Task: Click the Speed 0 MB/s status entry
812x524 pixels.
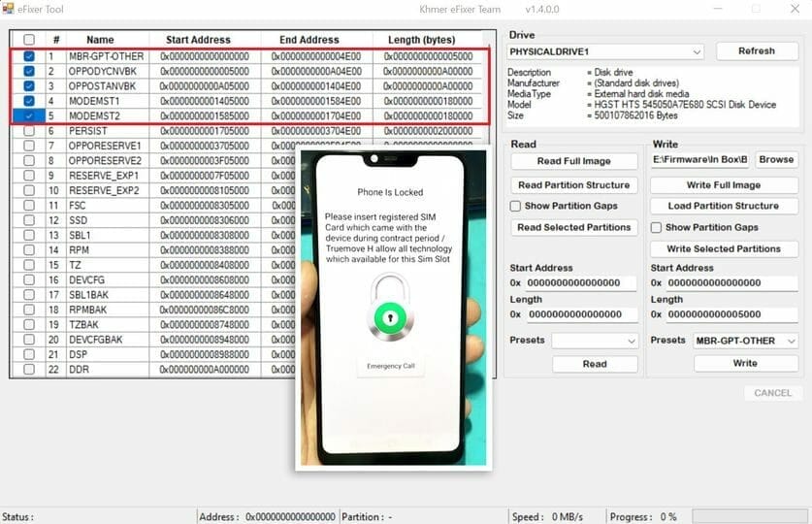Action: click(x=547, y=517)
